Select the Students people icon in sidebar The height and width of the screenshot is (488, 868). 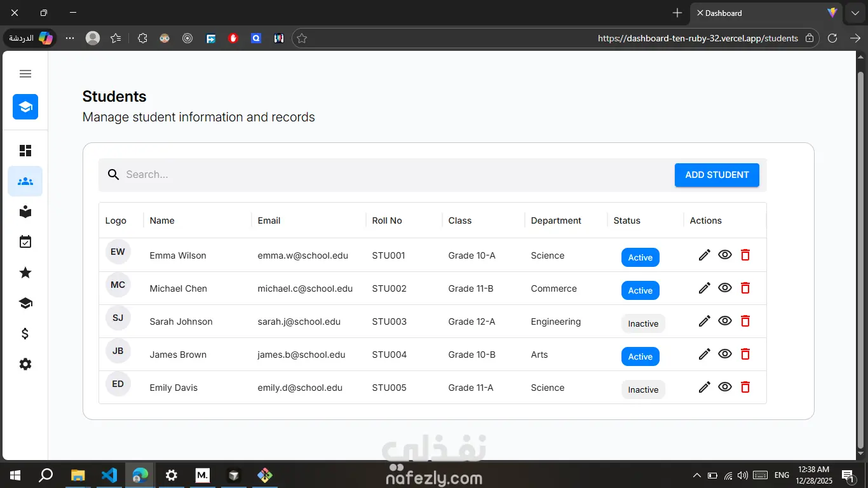(x=25, y=181)
